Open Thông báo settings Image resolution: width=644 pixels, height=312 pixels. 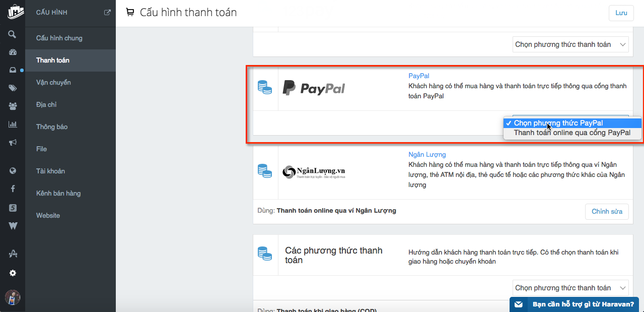[70, 127]
